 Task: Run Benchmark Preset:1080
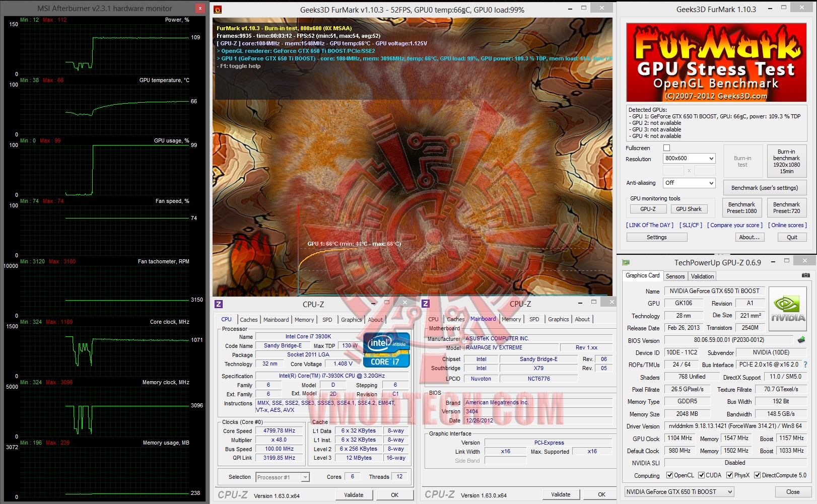tap(741, 207)
